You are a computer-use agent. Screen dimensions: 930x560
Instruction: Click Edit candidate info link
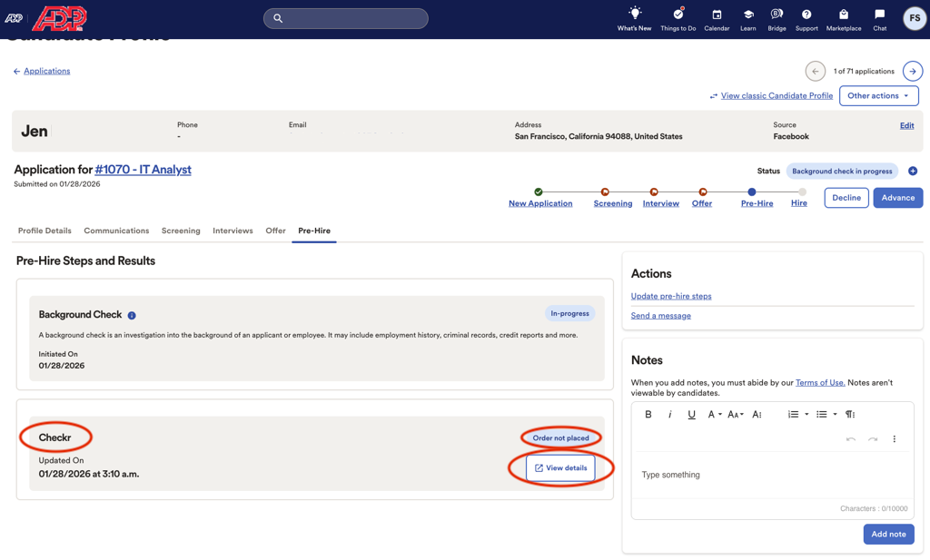(x=907, y=125)
